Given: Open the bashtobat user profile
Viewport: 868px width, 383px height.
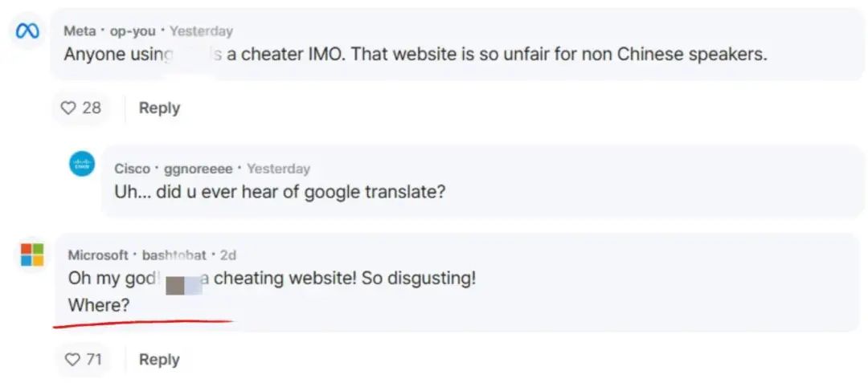Looking at the screenshot, I should point(174,255).
